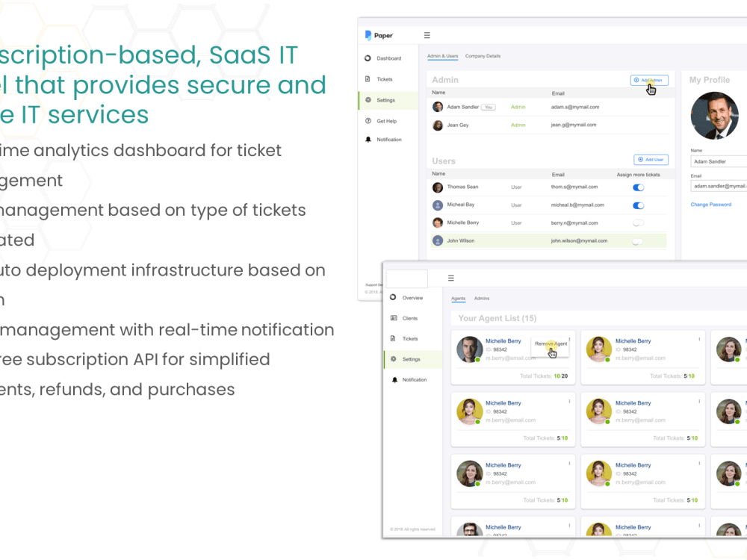Click the Add User button
The width and height of the screenshot is (747, 560).
tap(651, 160)
